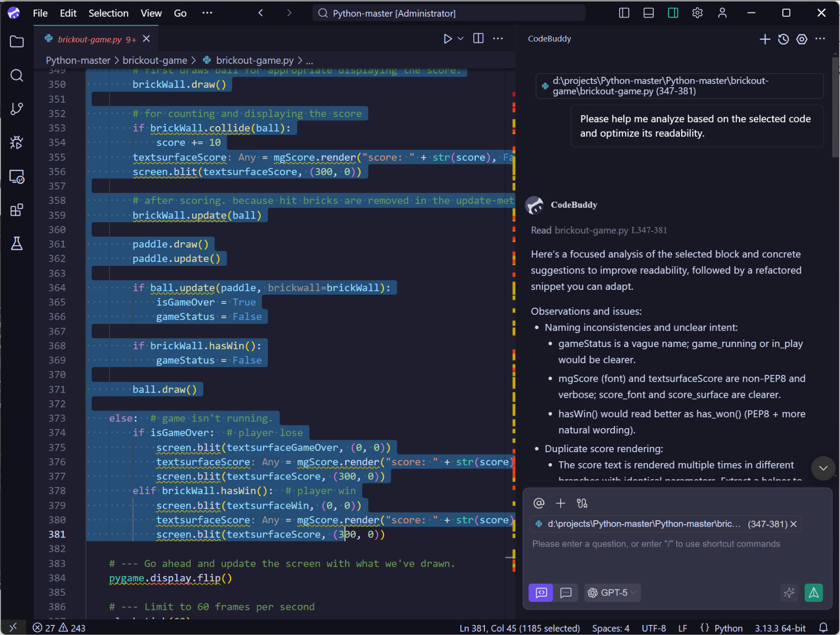The image size is (840, 635).
Task: Open the Search view in activity bar
Action: point(17,75)
